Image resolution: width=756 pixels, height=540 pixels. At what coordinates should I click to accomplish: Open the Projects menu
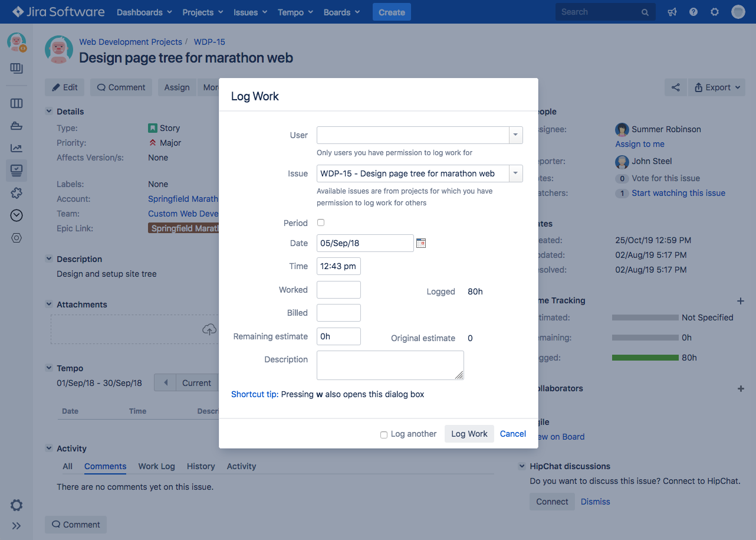tap(202, 12)
